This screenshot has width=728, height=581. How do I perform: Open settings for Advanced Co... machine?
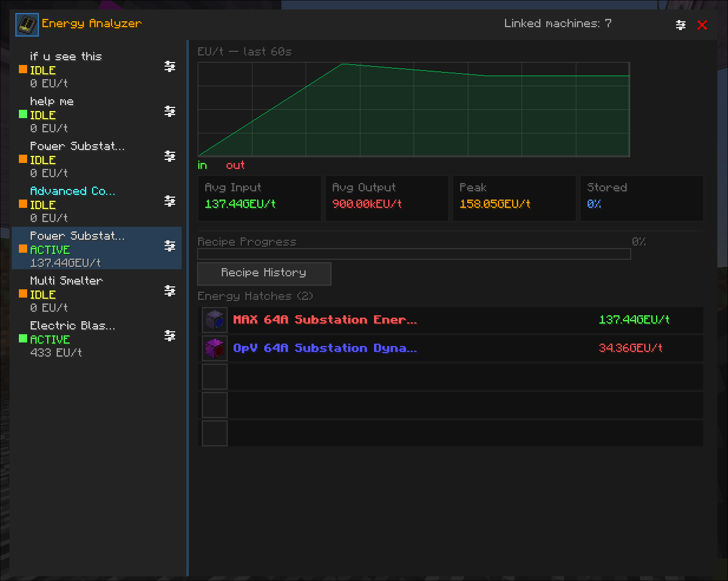point(170,201)
